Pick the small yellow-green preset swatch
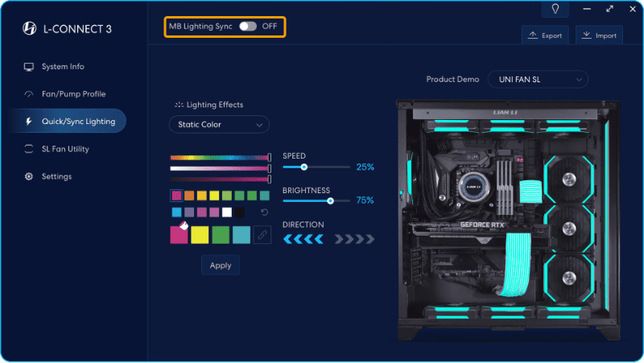 coord(227,196)
